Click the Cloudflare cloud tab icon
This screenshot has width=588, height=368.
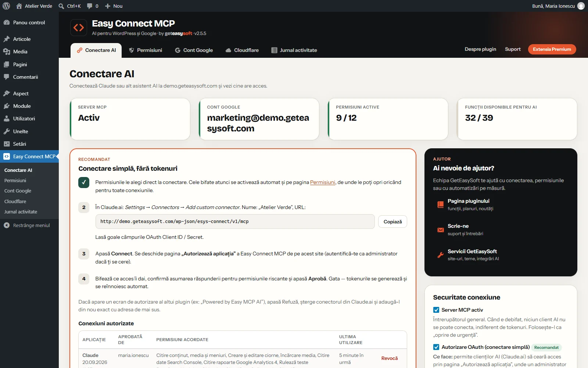[x=228, y=50]
